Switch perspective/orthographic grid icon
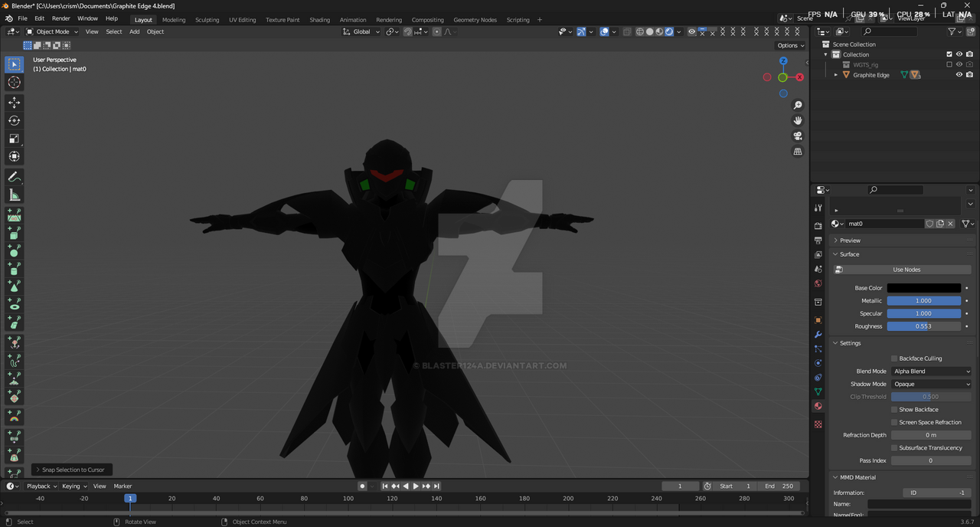The width and height of the screenshot is (980, 527). point(798,152)
